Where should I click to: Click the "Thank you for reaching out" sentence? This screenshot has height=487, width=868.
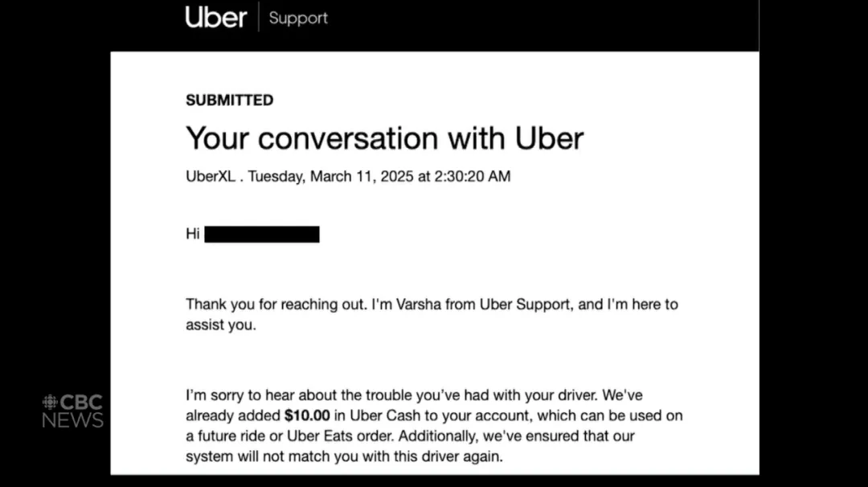point(276,305)
